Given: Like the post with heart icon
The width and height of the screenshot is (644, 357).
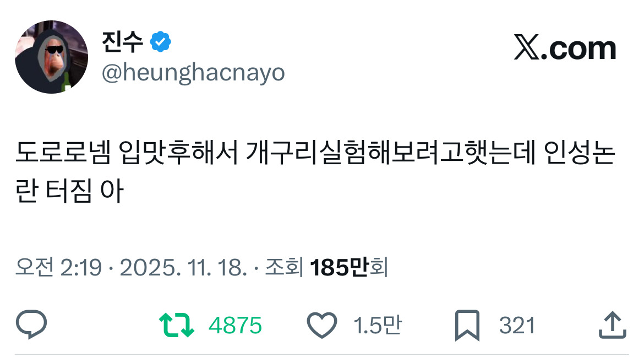Looking at the screenshot, I should [x=322, y=326].
